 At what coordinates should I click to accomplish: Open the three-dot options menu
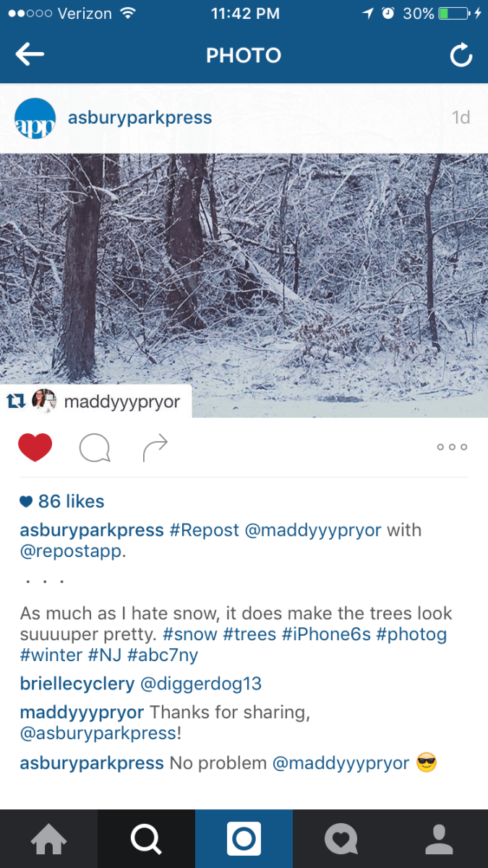point(452,447)
